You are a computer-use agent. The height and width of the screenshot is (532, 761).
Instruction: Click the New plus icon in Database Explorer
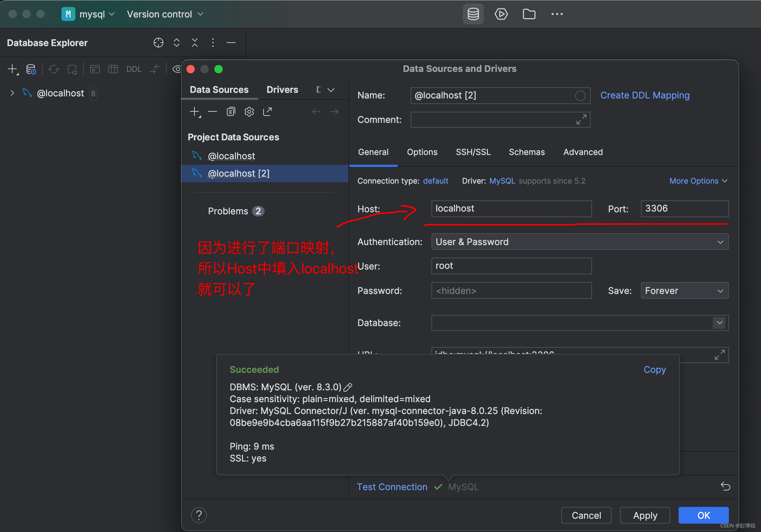[13, 69]
